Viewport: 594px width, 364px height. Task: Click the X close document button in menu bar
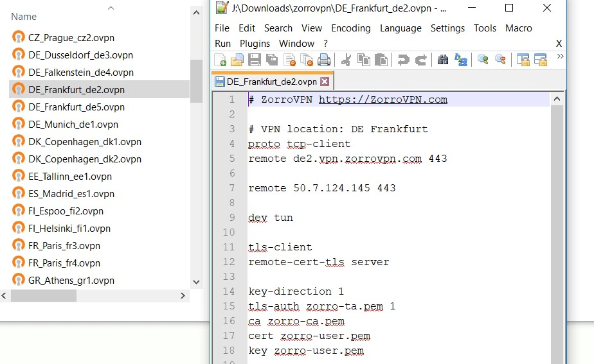[559, 44]
